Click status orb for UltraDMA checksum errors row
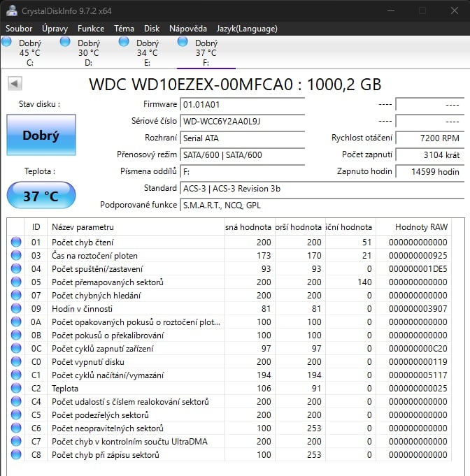 pos(16,441)
